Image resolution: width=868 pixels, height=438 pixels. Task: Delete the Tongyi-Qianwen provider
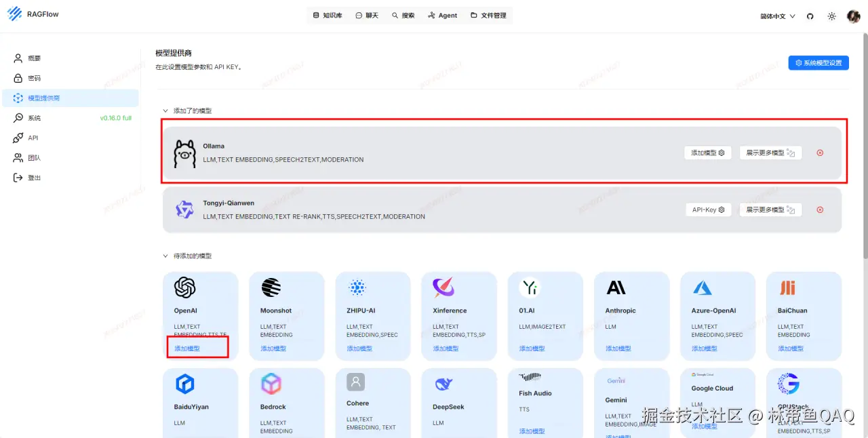(820, 210)
